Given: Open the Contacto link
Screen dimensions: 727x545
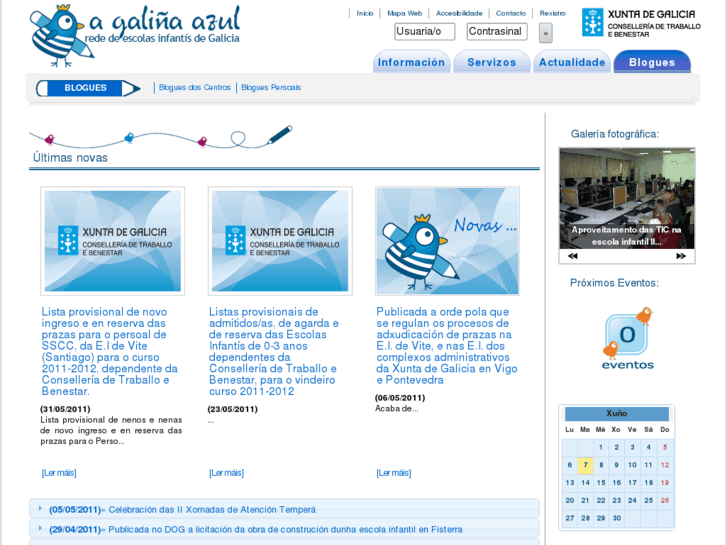Looking at the screenshot, I should 510,13.
